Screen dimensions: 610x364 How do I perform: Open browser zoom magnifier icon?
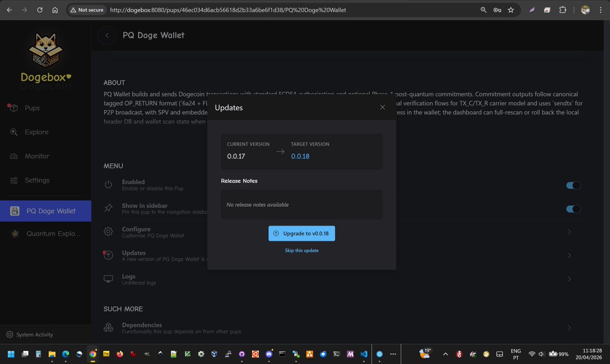pyautogui.click(x=483, y=10)
